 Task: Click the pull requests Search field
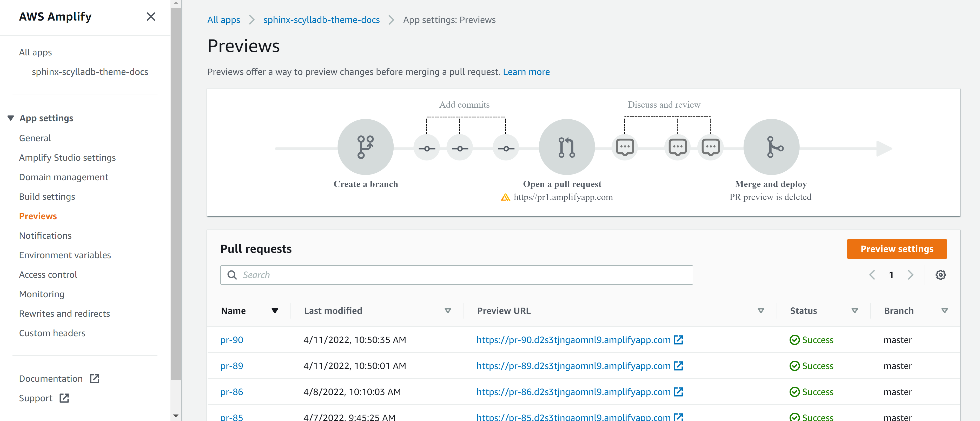click(x=456, y=275)
